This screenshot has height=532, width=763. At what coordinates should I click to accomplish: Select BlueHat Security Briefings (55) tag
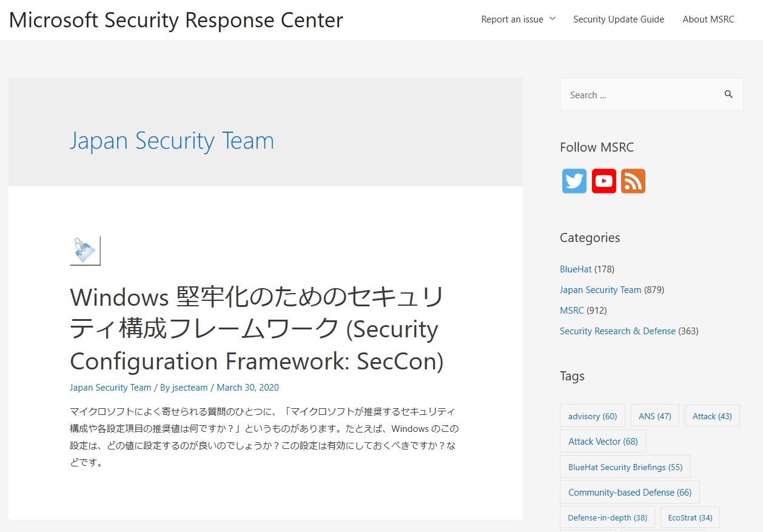tap(625, 467)
